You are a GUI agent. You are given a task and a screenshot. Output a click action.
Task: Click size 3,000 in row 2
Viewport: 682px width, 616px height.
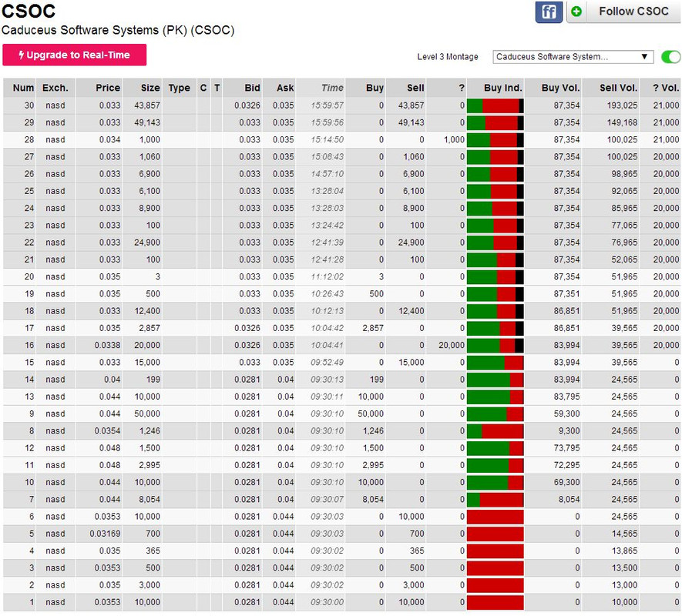tap(150, 585)
